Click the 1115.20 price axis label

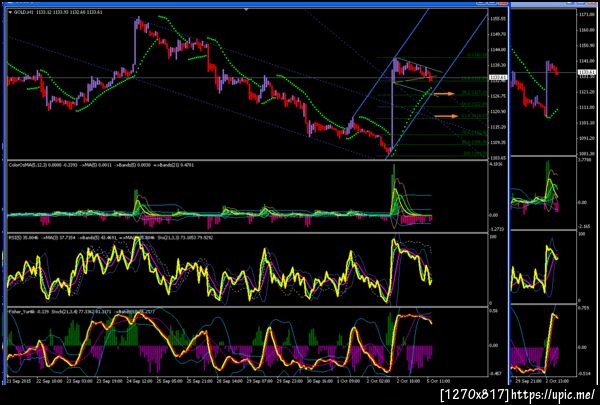coord(498,127)
